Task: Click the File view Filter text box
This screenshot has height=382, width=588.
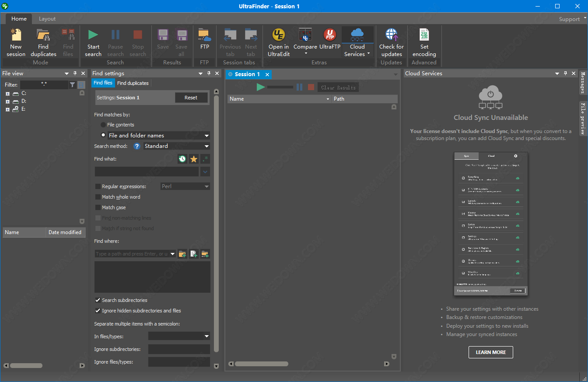Action: point(44,85)
